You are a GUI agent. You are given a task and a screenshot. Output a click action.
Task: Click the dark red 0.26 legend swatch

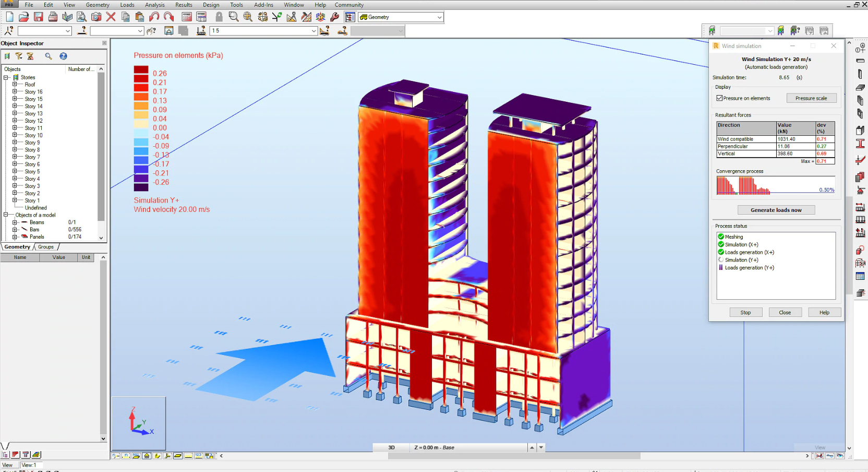tap(141, 69)
